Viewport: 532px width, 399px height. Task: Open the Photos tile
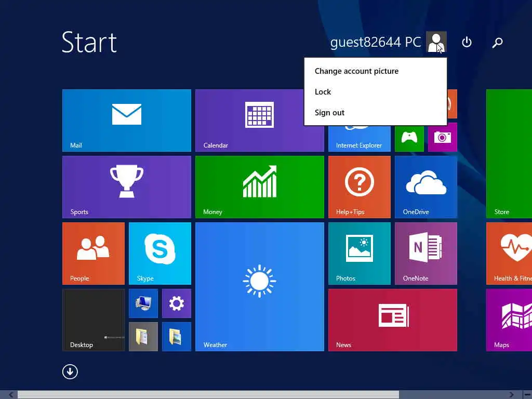(x=360, y=254)
